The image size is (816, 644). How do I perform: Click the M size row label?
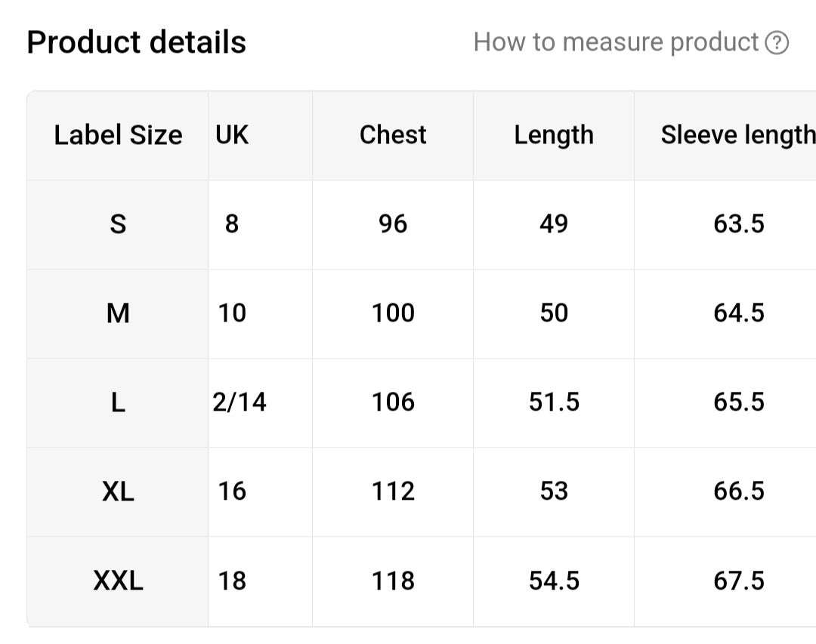pyautogui.click(x=118, y=313)
